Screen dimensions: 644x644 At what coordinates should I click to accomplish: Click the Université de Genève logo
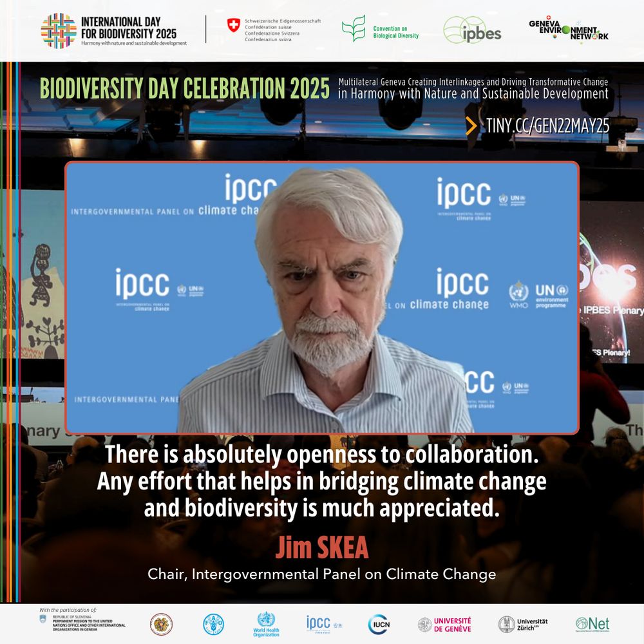click(x=444, y=625)
